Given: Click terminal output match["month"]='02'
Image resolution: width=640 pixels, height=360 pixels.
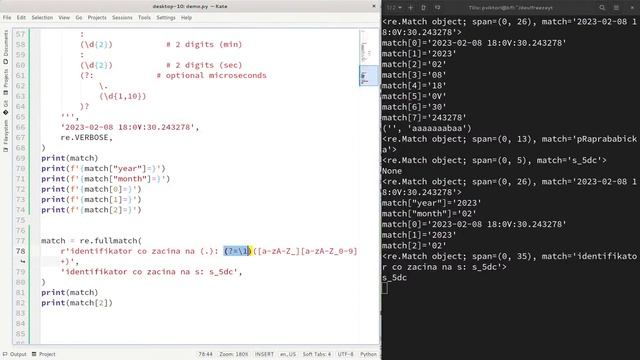Looking at the screenshot, I should (x=429, y=213).
